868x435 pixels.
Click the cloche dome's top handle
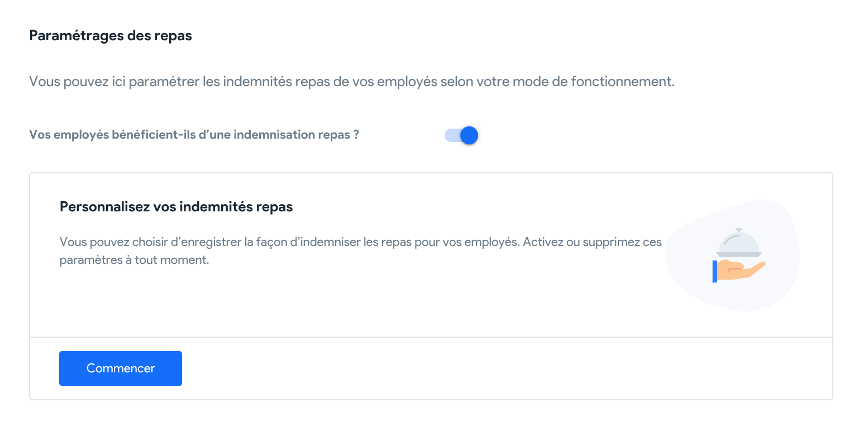(739, 230)
